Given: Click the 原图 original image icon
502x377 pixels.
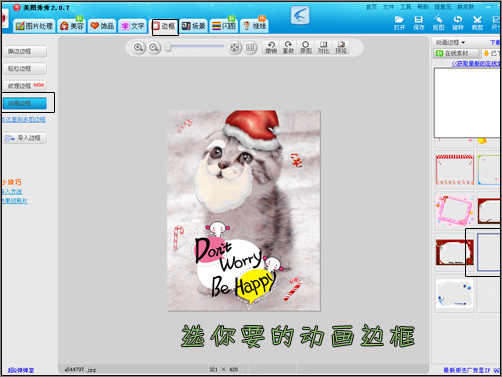Looking at the screenshot, I should point(305,47).
